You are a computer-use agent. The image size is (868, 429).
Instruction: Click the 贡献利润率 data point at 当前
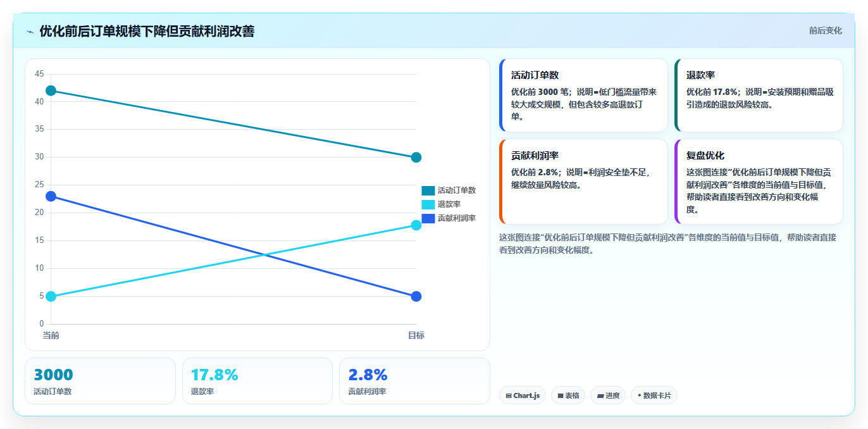[x=51, y=196]
